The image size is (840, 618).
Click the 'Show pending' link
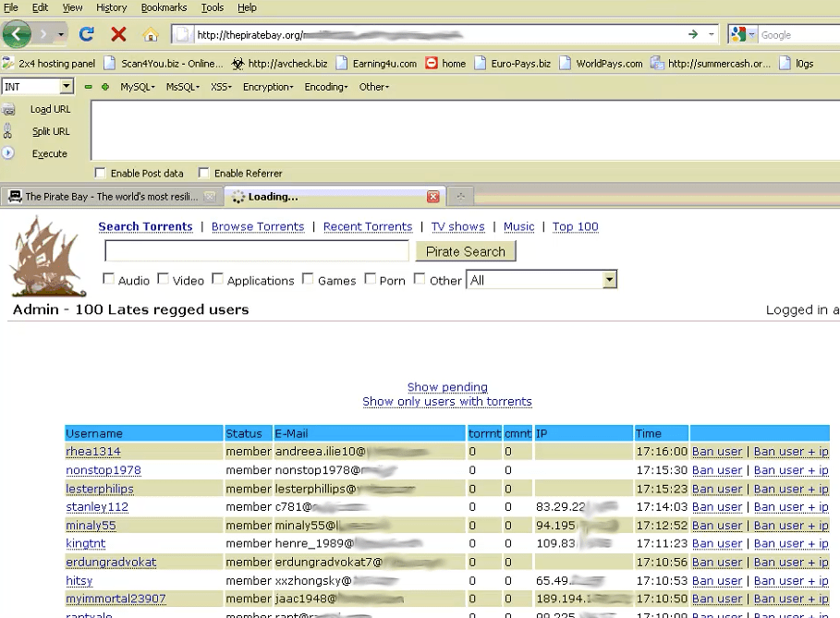coord(447,387)
